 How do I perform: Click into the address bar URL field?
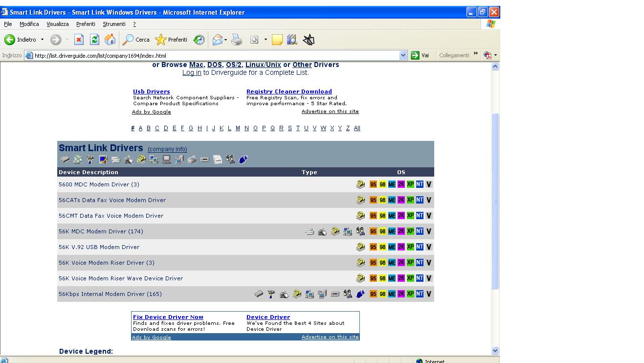[215, 55]
